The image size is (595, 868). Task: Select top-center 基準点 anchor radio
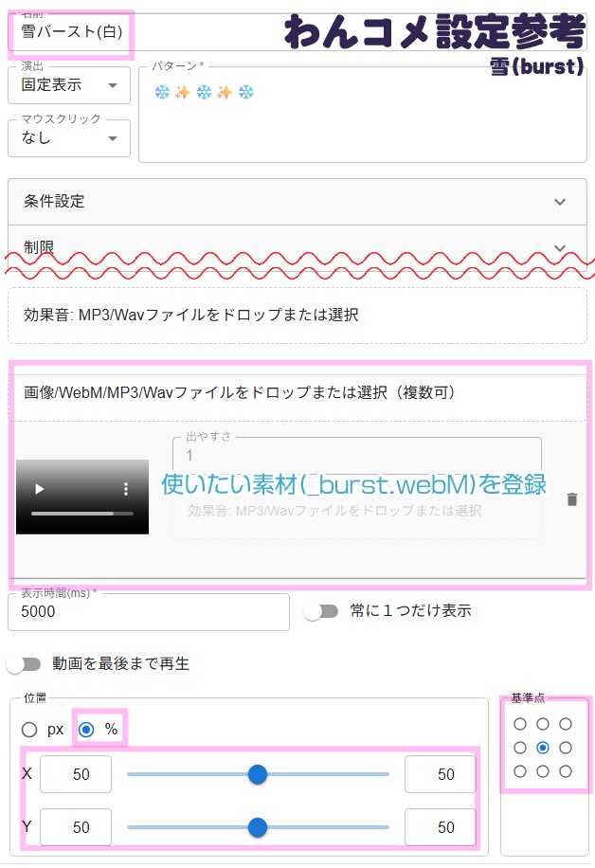(543, 724)
